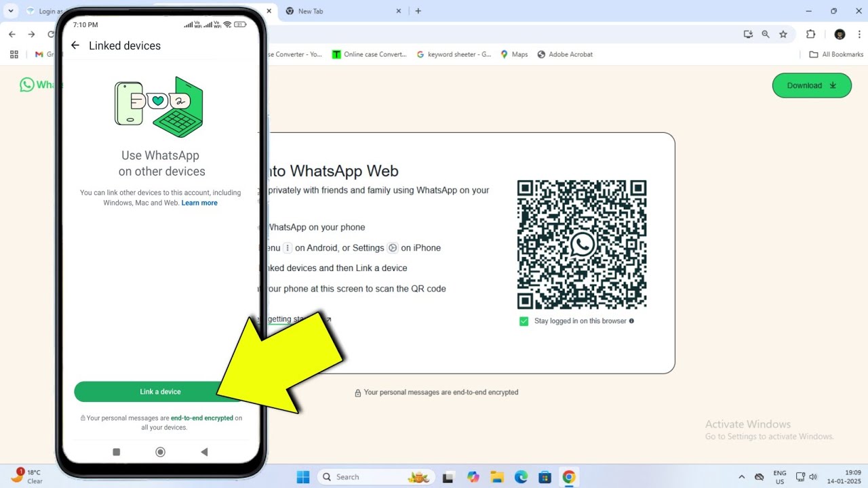Viewport: 868px width, 488px height.
Task: Click the browser back arrow
Action: point(12,34)
